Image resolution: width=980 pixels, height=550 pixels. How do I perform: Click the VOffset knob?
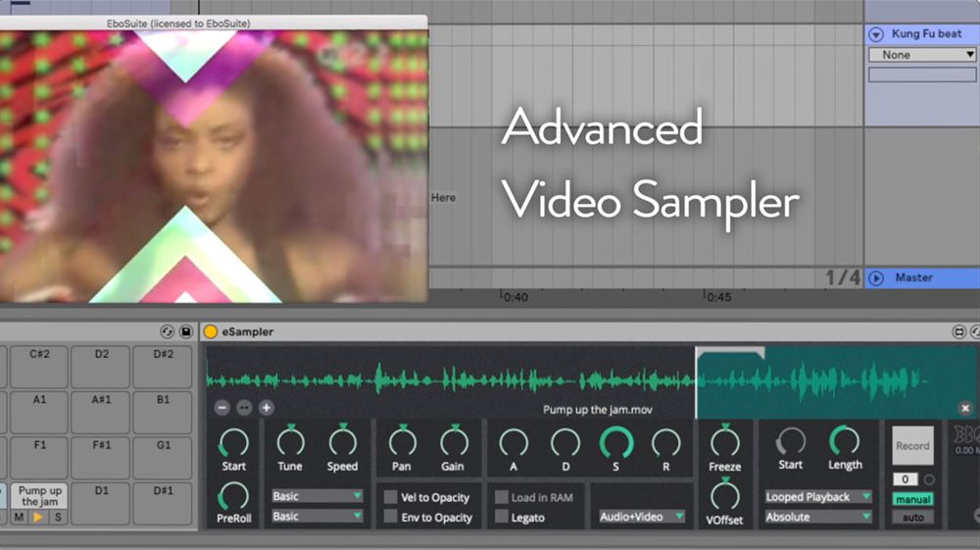[x=724, y=495]
